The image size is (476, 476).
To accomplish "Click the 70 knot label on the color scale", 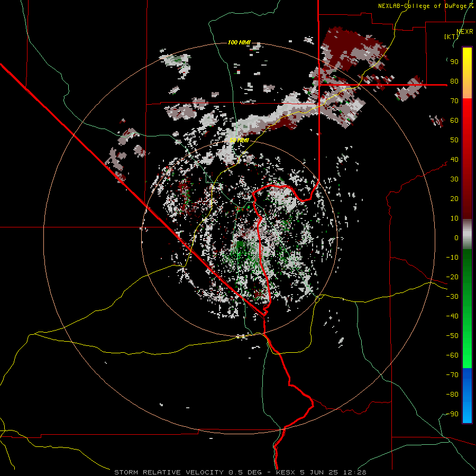I will tap(454, 101).
